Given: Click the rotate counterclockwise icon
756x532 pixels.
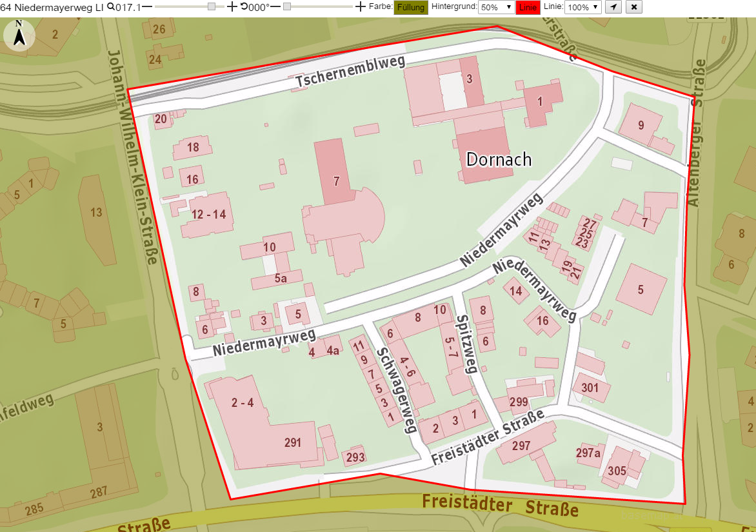Looking at the screenshot, I should [x=244, y=6].
